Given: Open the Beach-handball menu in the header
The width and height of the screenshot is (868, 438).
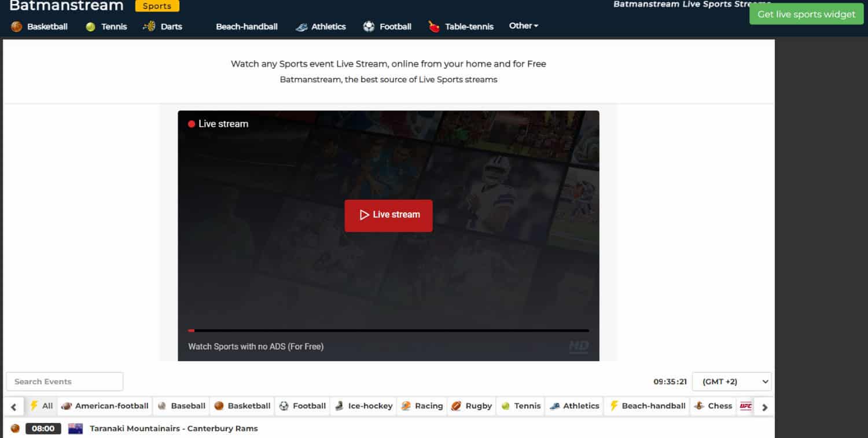Looking at the screenshot, I should pos(247,27).
